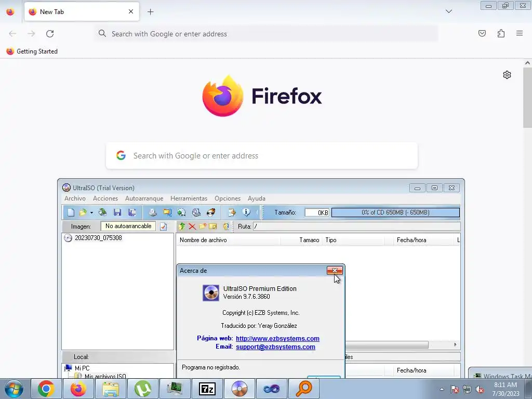Click the New folder icon beside the red X
The image size is (532, 399).
click(203, 227)
